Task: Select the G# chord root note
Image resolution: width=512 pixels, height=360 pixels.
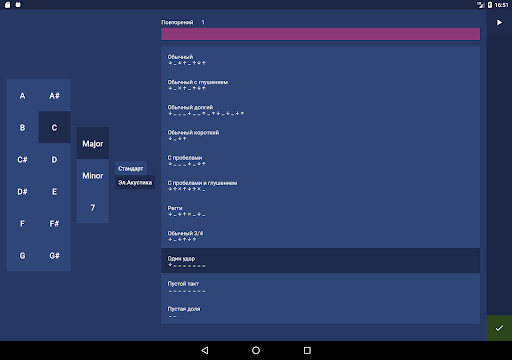Action: [54, 256]
